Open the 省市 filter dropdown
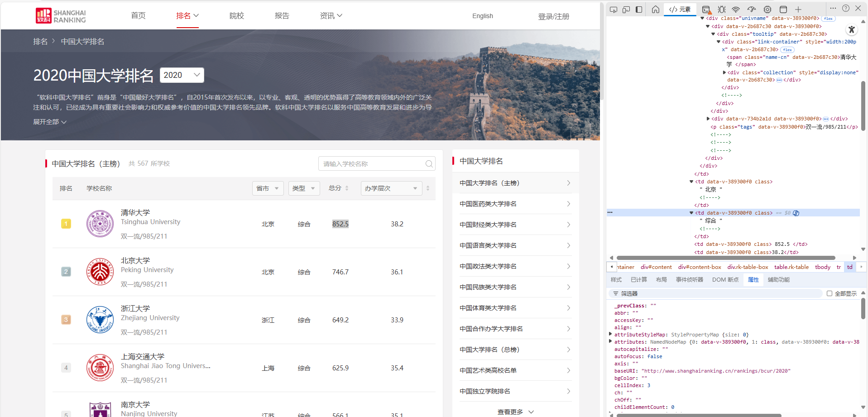The height and width of the screenshot is (417, 868). (268, 188)
